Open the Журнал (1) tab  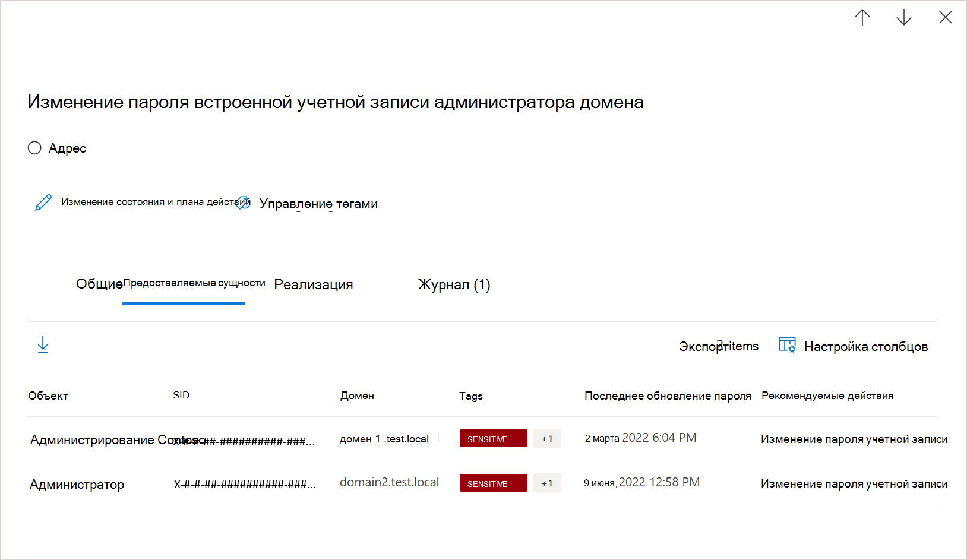tap(454, 284)
